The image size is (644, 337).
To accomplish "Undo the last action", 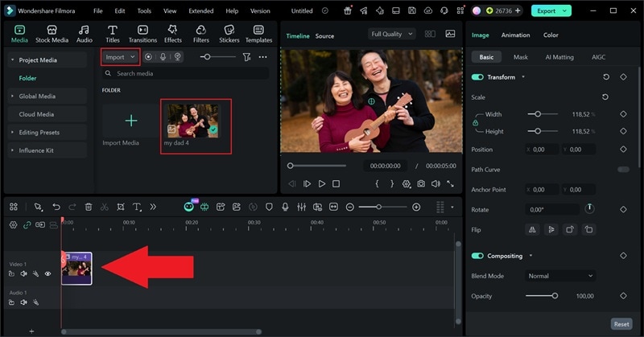I will [x=56, y=207].
